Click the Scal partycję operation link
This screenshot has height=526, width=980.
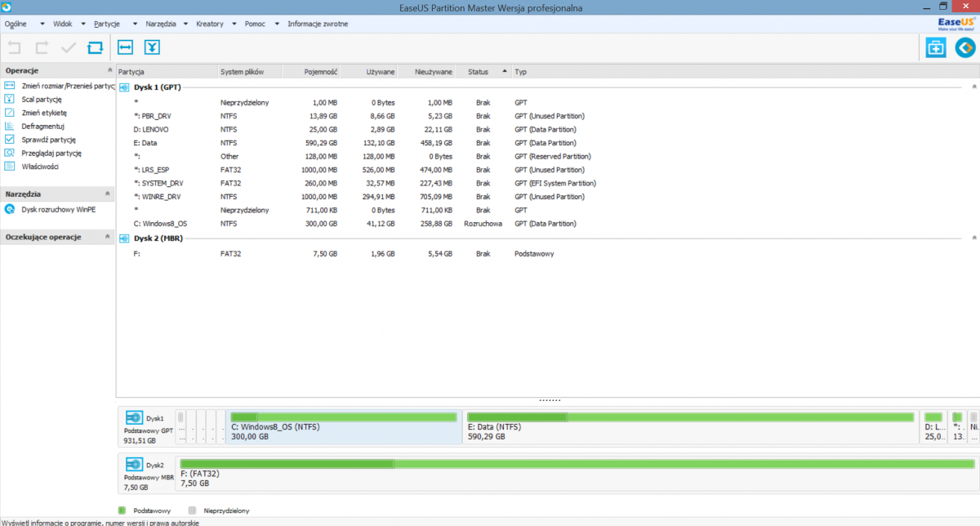(42, 99)
